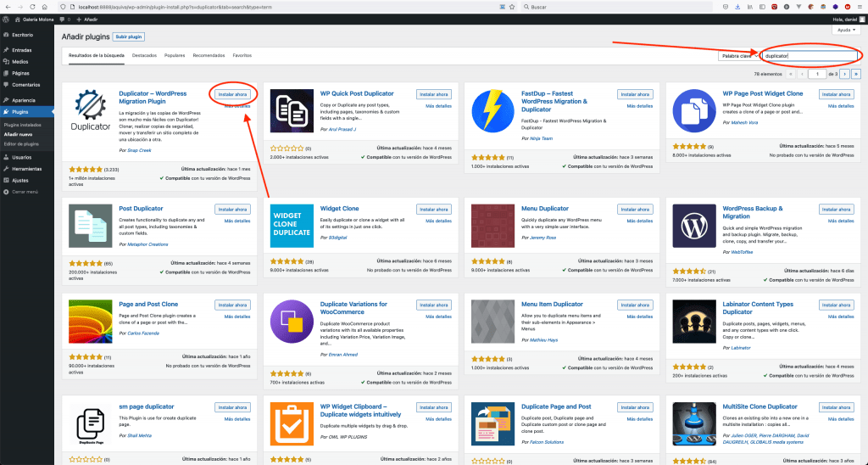
Task: Open Editor de plugins submenu link
Action: [x=21, y=144]
